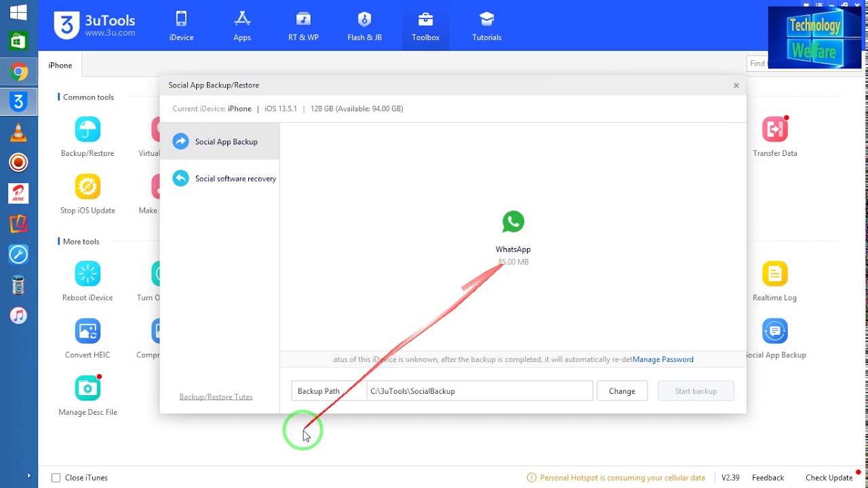
Task: Enable the Close iTunes checkbox
Action: [x=56, y=478]
